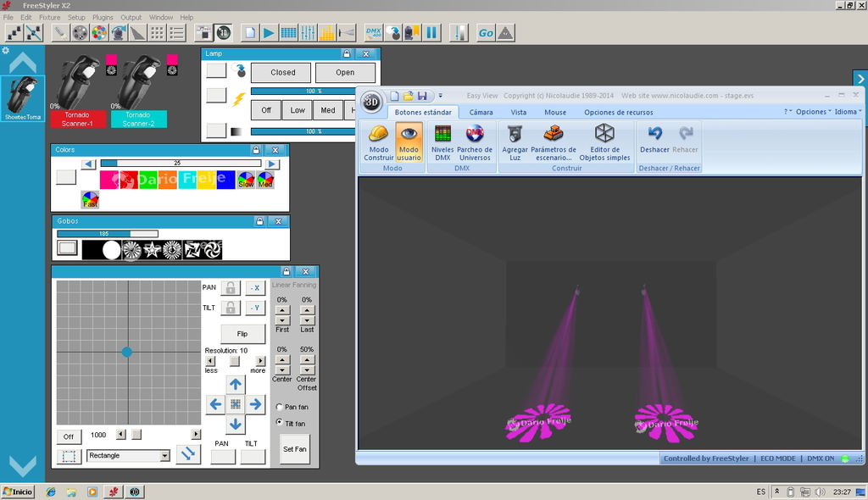Screen dimensions: 868x500
Task: Open Editor de Objetos simples
Action: pos(604,142)
